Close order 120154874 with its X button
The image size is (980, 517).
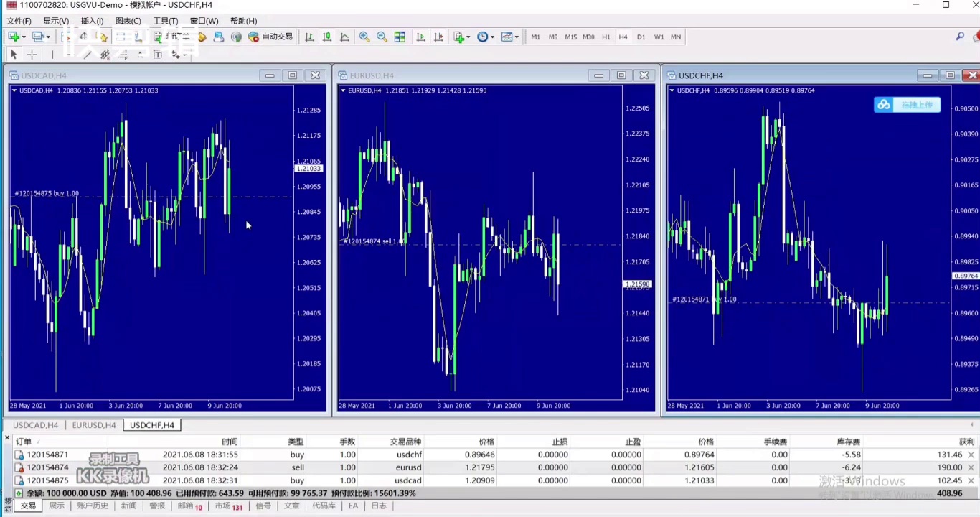[x=971, y=467]
